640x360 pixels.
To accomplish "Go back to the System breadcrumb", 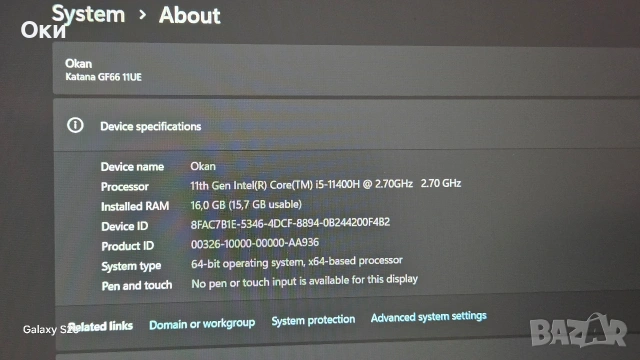I will pyautogui.click(x=88, y=14).
